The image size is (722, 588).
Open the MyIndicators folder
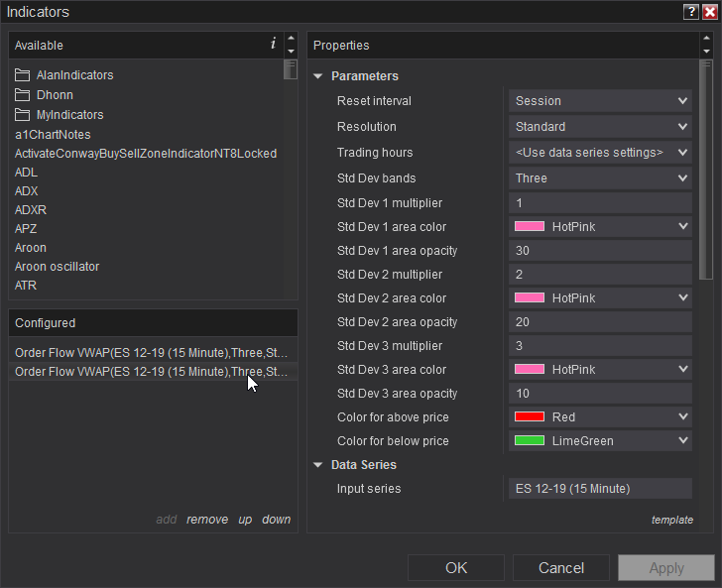pyautogui.click(x=69, y=115)
